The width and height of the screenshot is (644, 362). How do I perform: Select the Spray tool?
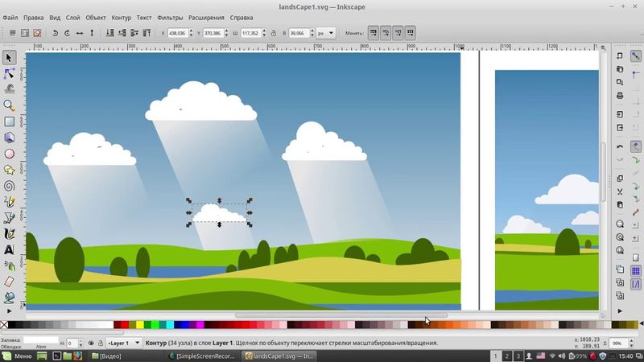9,265
